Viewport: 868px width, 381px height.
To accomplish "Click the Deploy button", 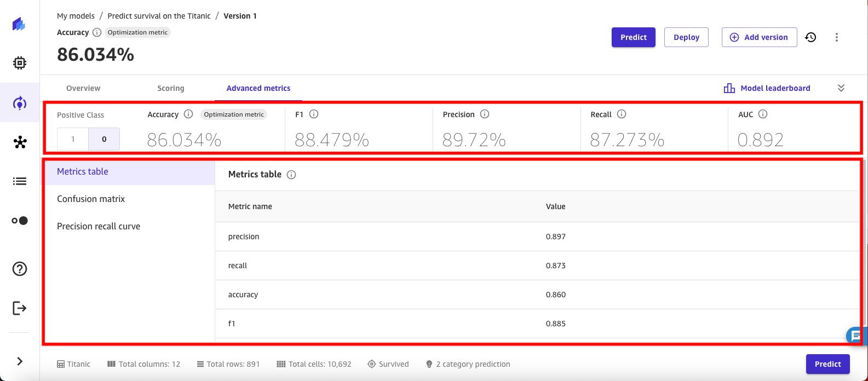I will coord(686,37).
